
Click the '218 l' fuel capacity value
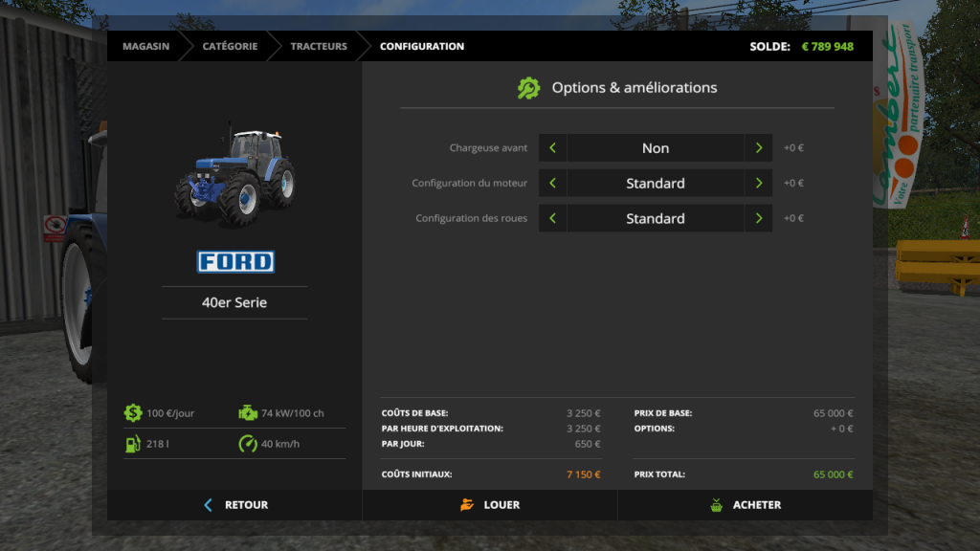pos(158,444)
